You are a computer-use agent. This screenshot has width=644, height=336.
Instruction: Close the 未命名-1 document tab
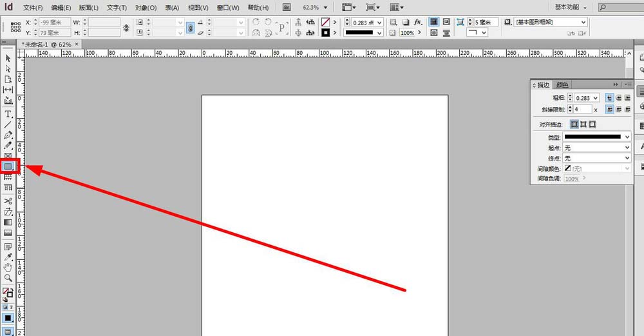(x=77, y=44)
